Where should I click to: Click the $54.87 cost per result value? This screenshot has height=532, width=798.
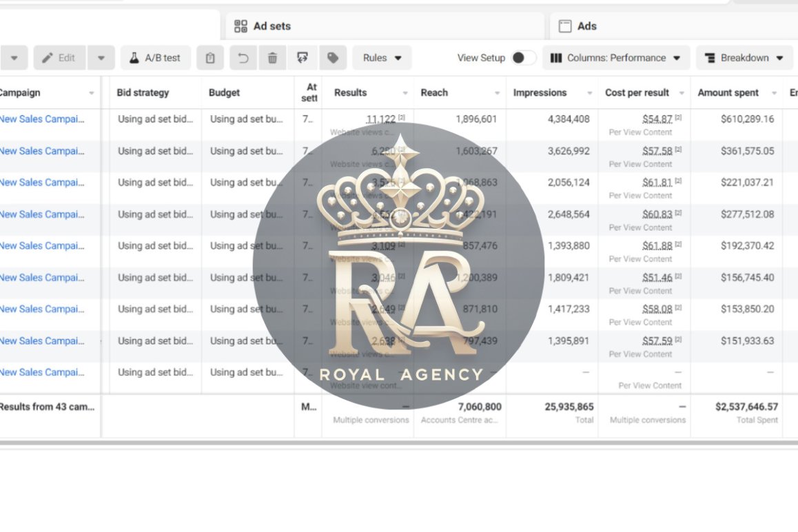tap(657, 119)
